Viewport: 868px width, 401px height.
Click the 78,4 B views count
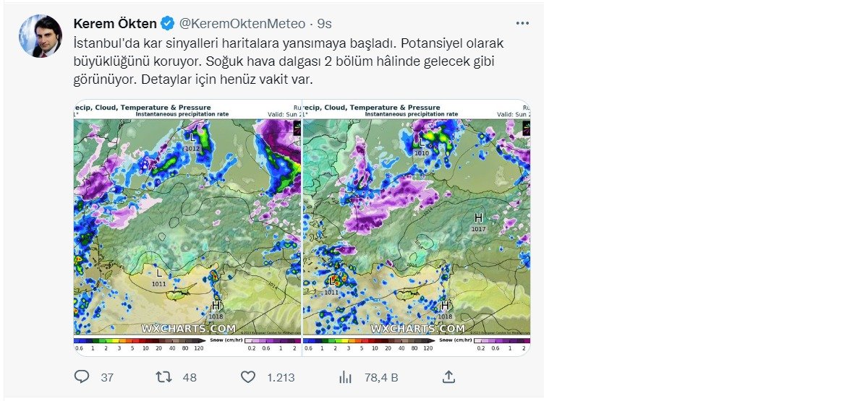(x=381, y=377)
